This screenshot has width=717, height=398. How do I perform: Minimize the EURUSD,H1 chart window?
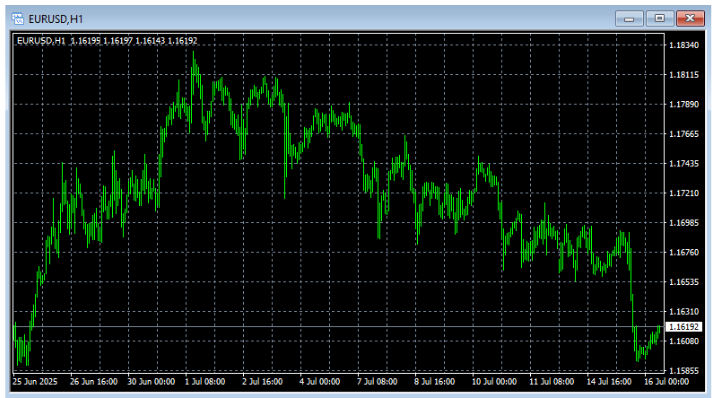tap(629, 19)
